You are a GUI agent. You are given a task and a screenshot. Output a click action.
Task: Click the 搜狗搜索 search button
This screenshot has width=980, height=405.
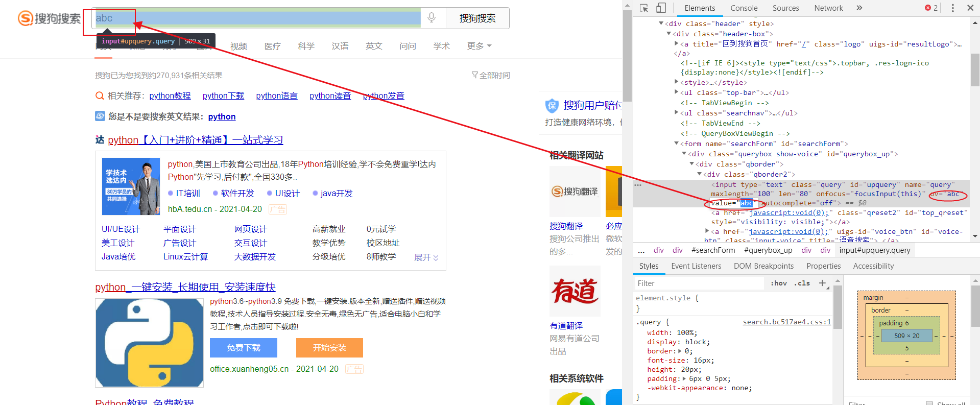coord(477,18)
